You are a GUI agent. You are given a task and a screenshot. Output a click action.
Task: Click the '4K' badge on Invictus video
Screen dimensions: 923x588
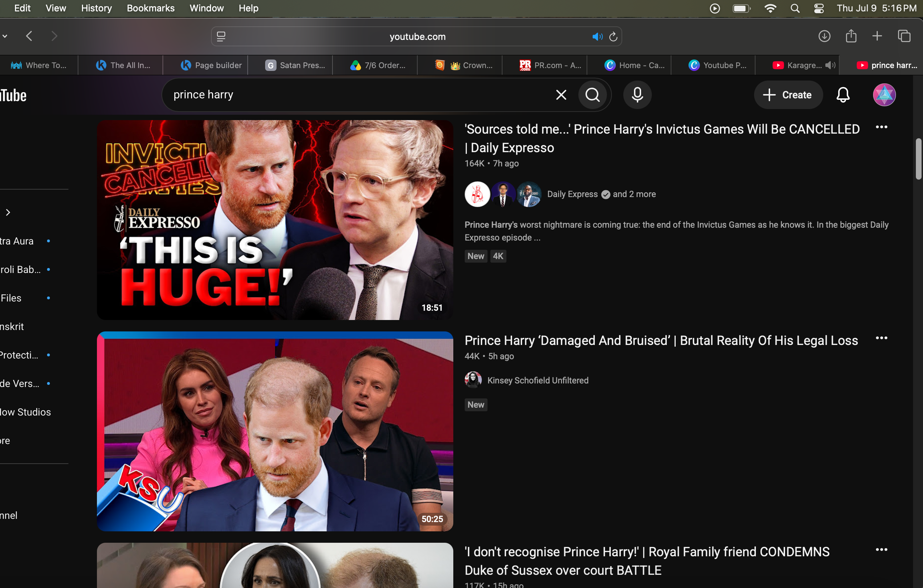(x=498, y=256)
